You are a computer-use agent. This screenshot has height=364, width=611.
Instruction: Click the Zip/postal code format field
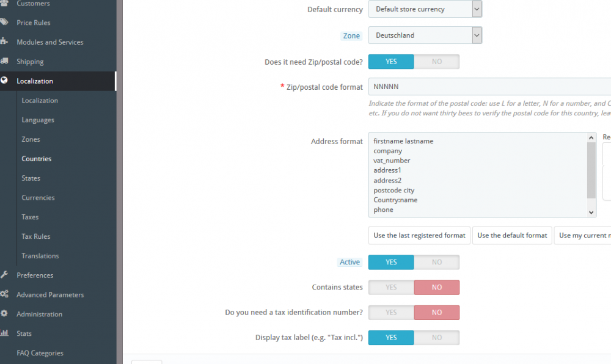tap(489, 87)
